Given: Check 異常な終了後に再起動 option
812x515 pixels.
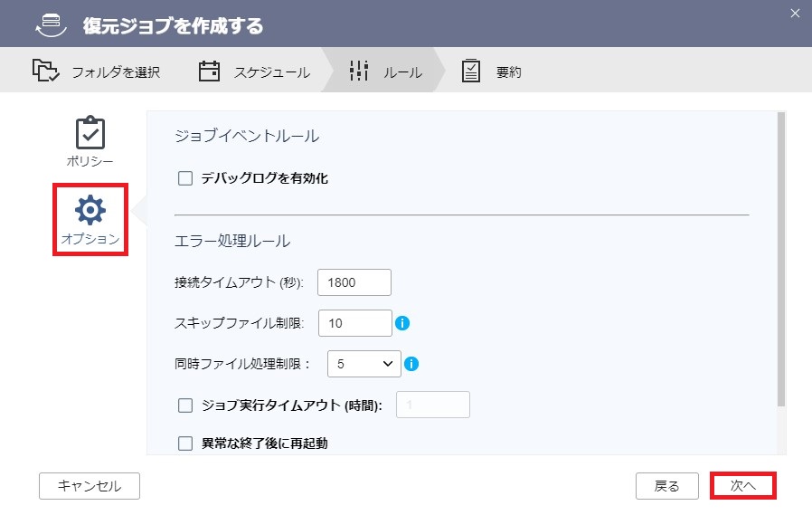Looking at the screenshot, I should 185,443.
